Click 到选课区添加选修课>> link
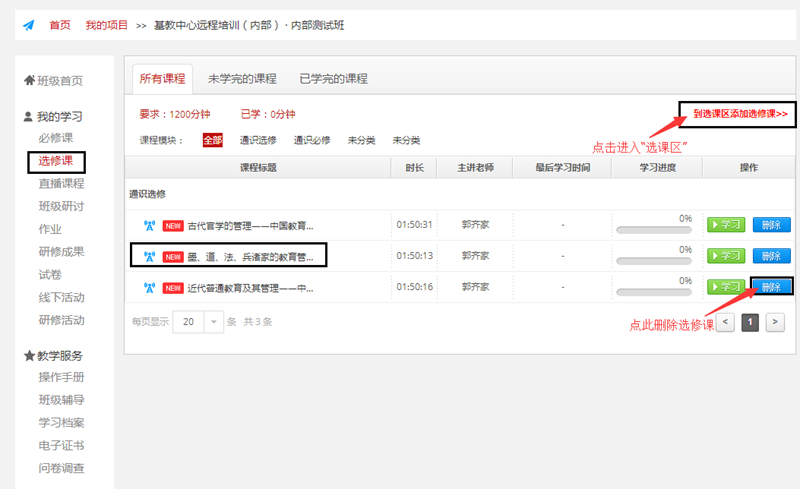The width and height of the screenshot is (800, 489). click(740, 114)
